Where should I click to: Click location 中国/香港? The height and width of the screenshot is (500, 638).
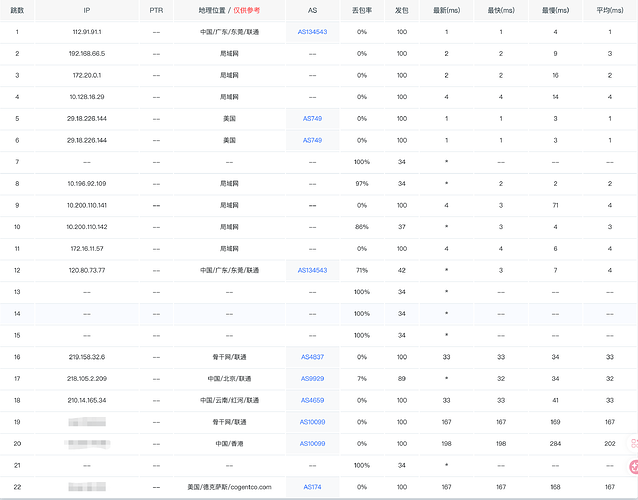(x=229, y=443)
